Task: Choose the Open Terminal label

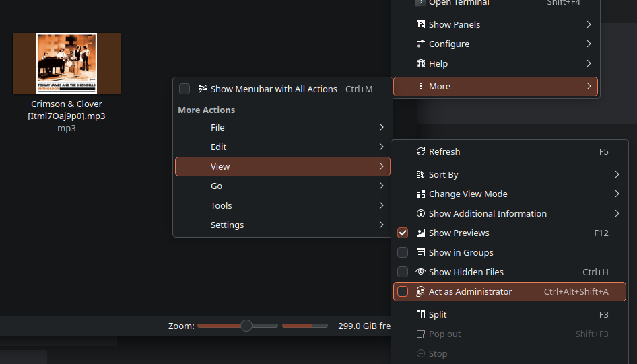Action: pos(459,3)
